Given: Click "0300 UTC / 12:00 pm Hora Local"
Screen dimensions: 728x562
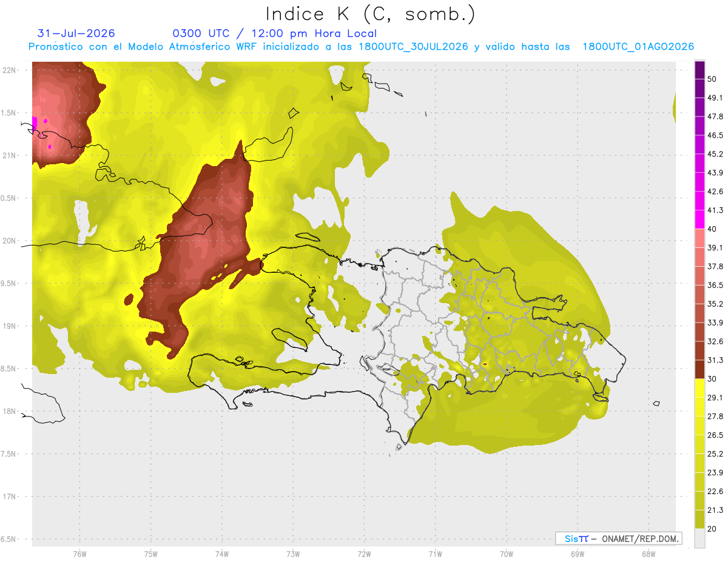Looking at the screenshot, I should pyautogui.click(x=275, y=33).
